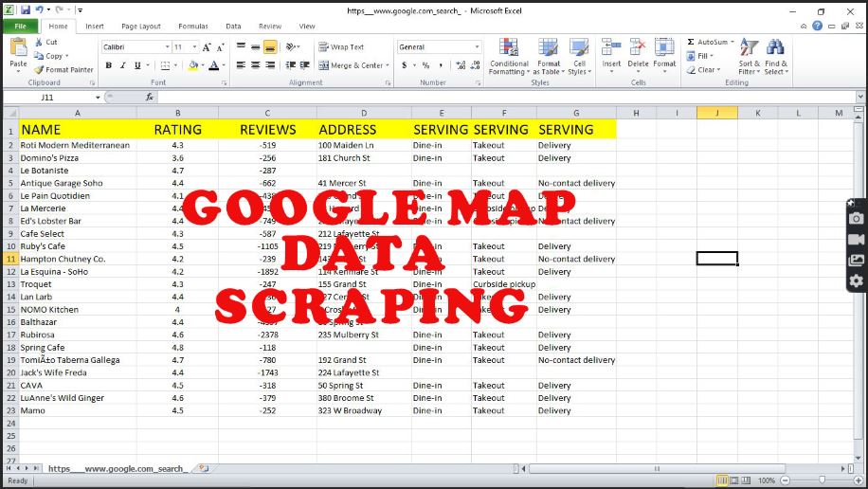Open the Fill Color dropdown arrow
The width and height of the screenshot is (868, 489).
203,65
